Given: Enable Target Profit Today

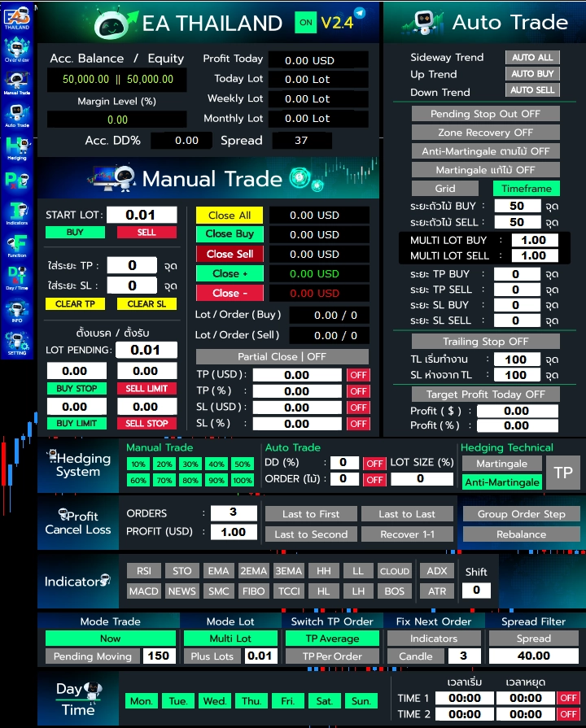Looking at the screenshot, I should 485,395.
